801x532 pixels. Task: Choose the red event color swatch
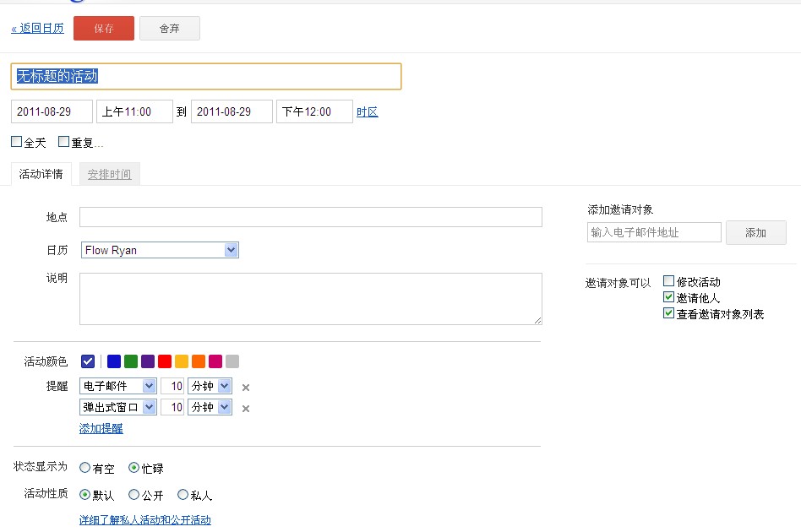point(165,361)
